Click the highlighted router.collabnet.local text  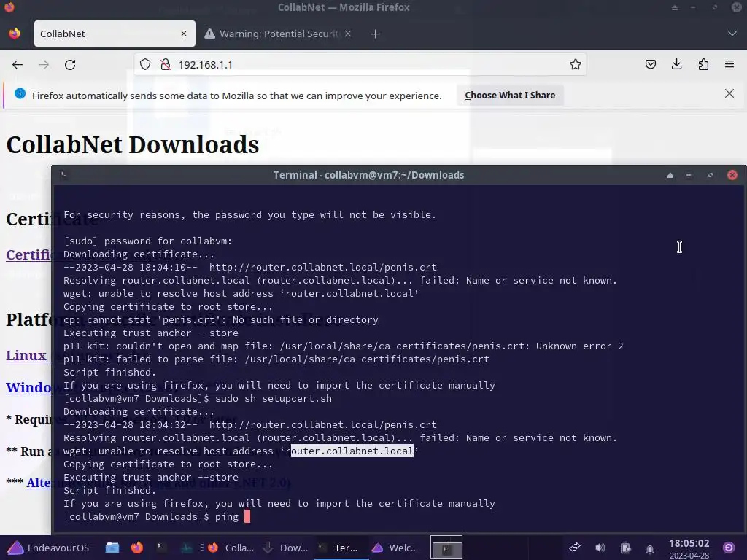(x=352, y=451)
